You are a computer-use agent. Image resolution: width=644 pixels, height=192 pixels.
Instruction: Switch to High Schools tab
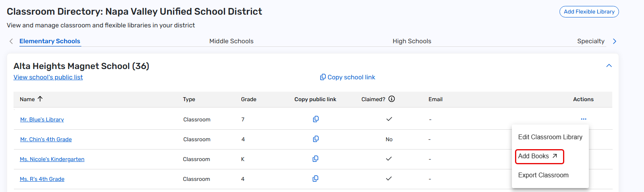tap(412, 41)
